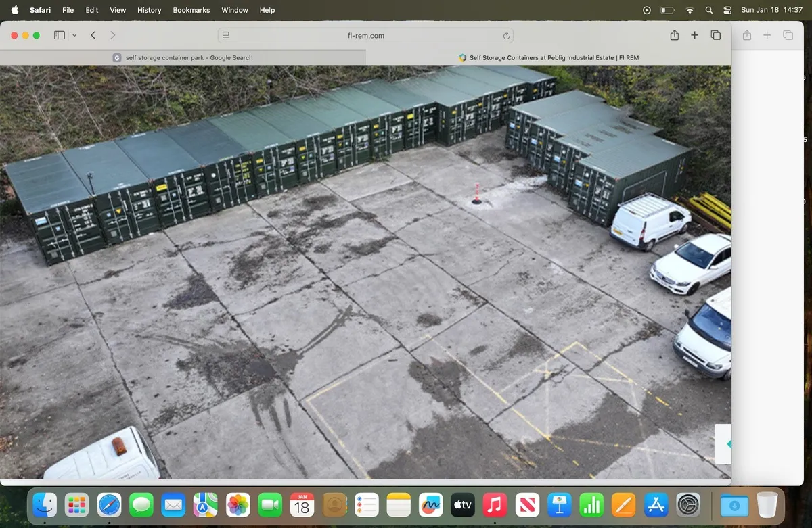Open the Mail app in the Dock
Image resolution: width=812 pixels, height=528 pixels.
[173, 505]
